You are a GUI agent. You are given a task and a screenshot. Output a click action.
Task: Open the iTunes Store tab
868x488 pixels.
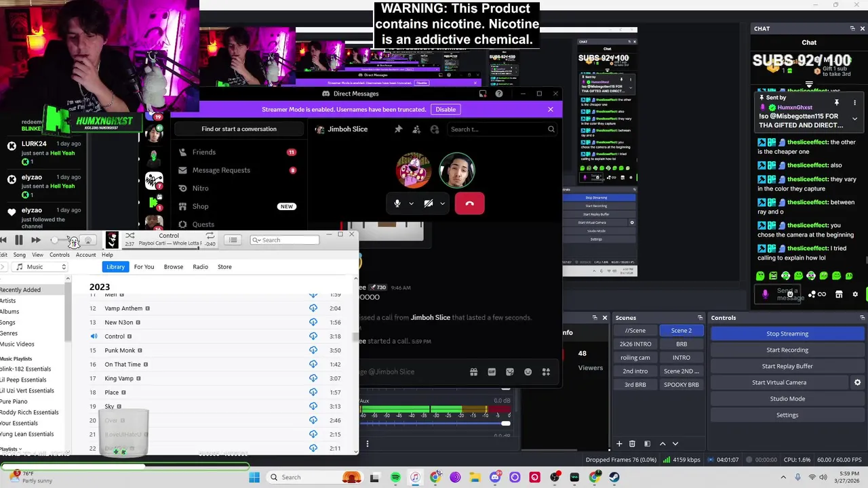(x=224, y=267)
